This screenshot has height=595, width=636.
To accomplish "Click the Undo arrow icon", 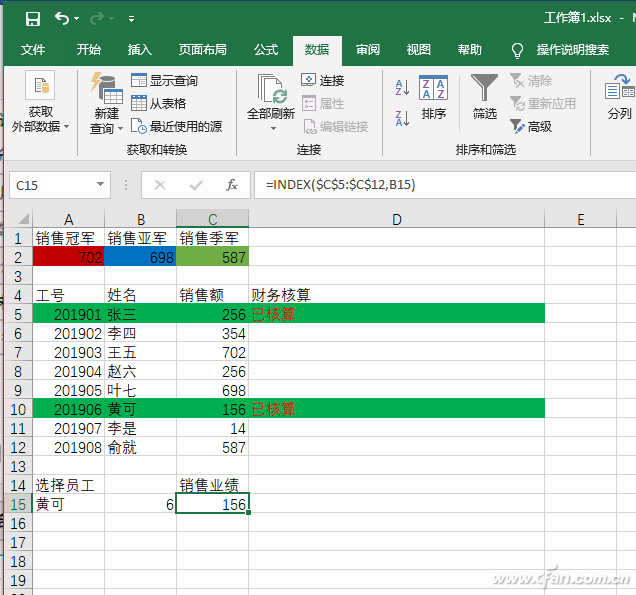I will click(62, 18).
